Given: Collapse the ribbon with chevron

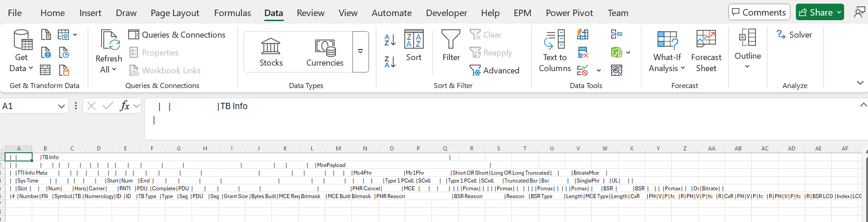Looking at the screenshot, I should coord(860,83).
